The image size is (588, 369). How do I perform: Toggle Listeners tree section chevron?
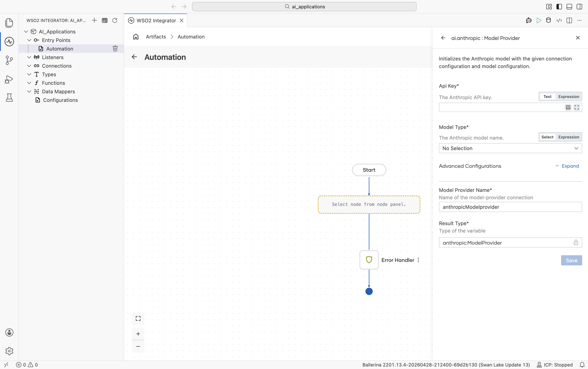[x=29, y=57]
